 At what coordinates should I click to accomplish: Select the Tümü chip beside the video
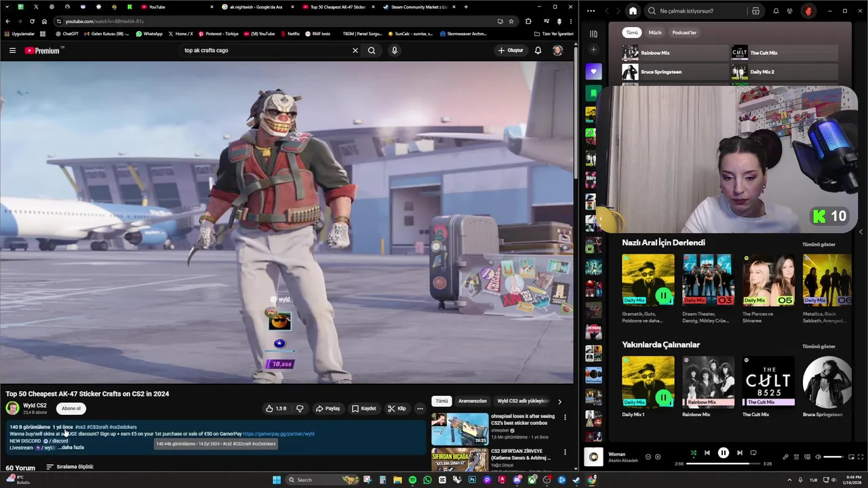pyautogui.click(x=441, y=401)
